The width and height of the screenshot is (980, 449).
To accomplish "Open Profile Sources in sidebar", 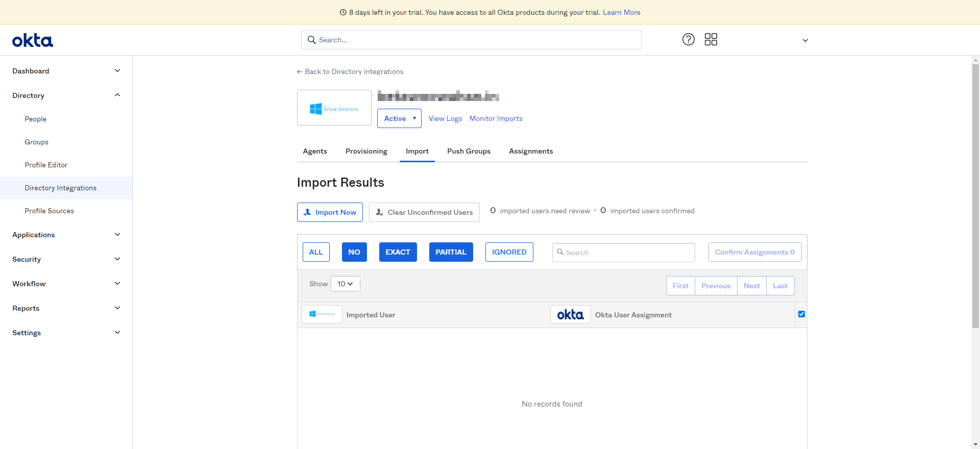I will click(x=66, y=211).
